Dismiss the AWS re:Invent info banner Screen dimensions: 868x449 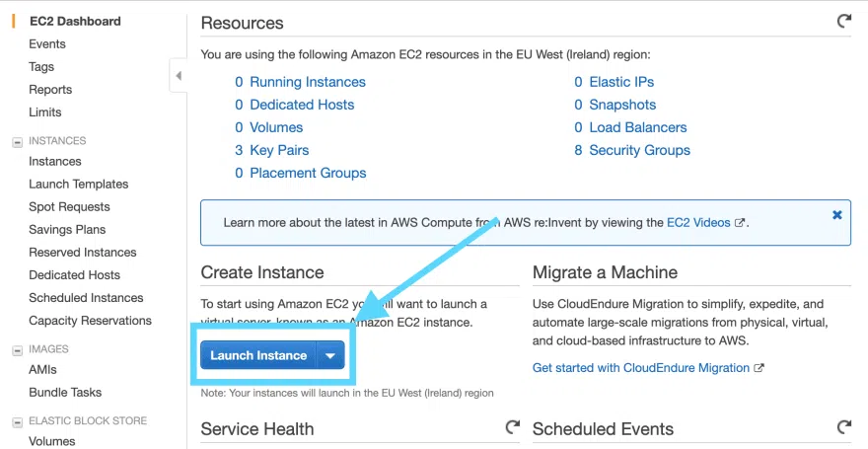click(x=836, y=214)
